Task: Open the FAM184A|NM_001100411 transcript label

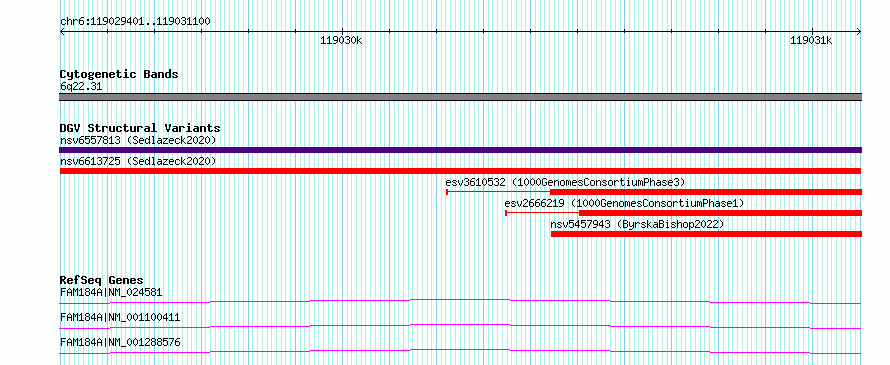Action: point(120,317)
